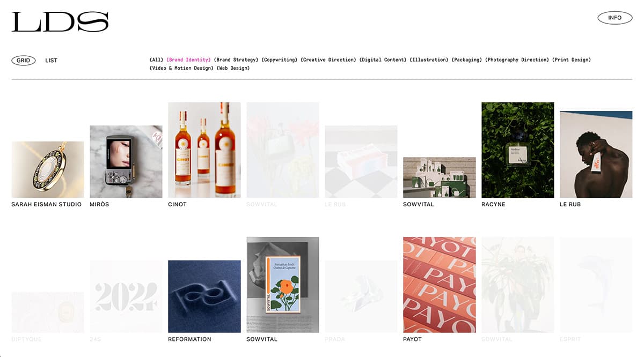Filter projects by (Packaging)
The height and width of the screenshot is (357, 644).
point(466,60)
